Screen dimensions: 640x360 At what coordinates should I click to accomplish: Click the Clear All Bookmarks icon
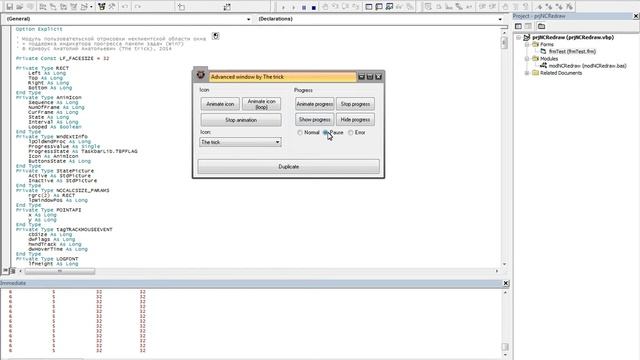pos(569,7)
